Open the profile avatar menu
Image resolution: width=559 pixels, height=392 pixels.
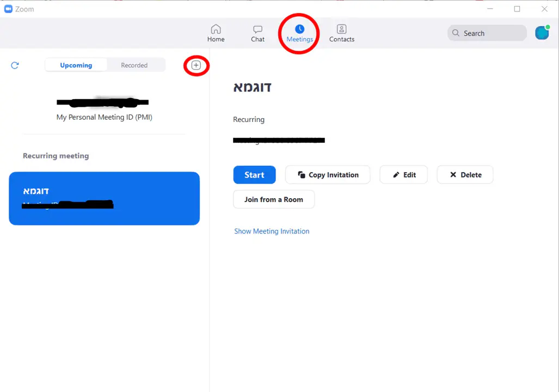pos(542,33)
